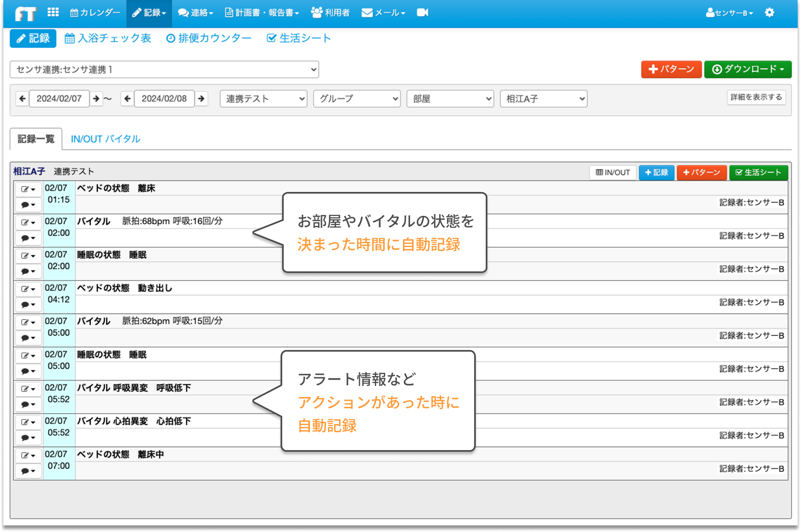Open the 部屋 dropdown filter
The image size is (801, 532).
450,98
